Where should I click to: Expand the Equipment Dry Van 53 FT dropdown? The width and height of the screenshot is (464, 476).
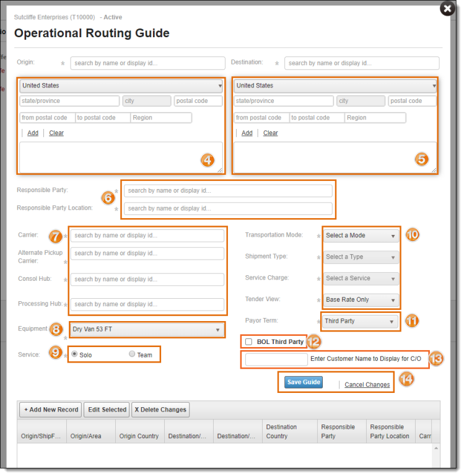tap(146, 330)
